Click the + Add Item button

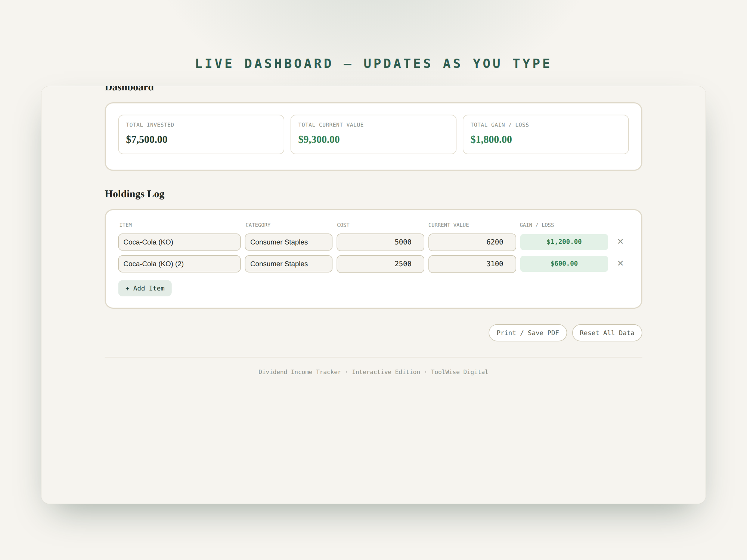coord(145,288)
